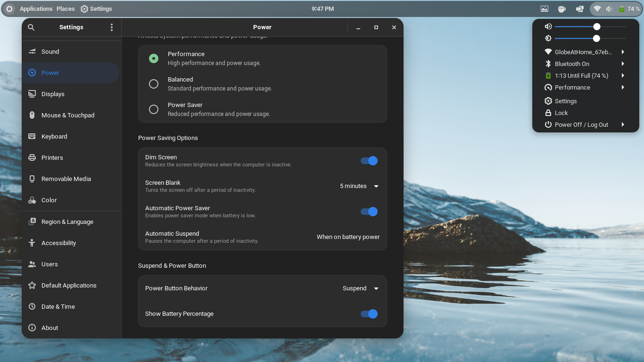Image resolution: width=644 pixels, height=362 pixels.
Task: Disable the Show Battery Percentage switch
Action: point(369,314)
